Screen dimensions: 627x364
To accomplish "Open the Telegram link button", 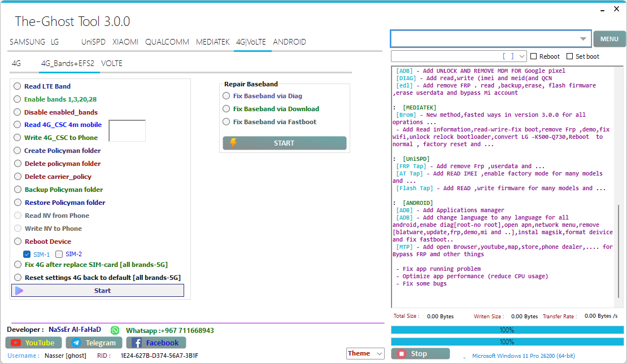I will tap(94, 343).
